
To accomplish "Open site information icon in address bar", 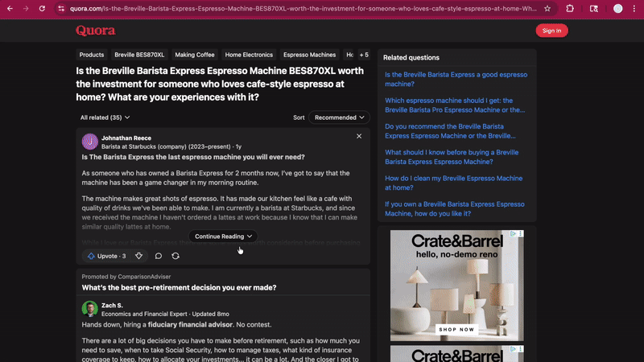I will pyautogui.click(x=61, y=9).
